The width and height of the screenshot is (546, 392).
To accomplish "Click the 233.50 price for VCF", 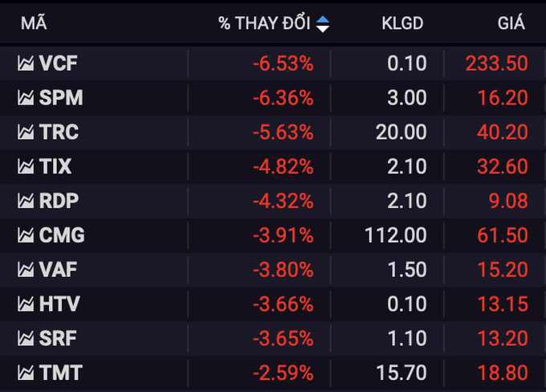I will 497,63.
